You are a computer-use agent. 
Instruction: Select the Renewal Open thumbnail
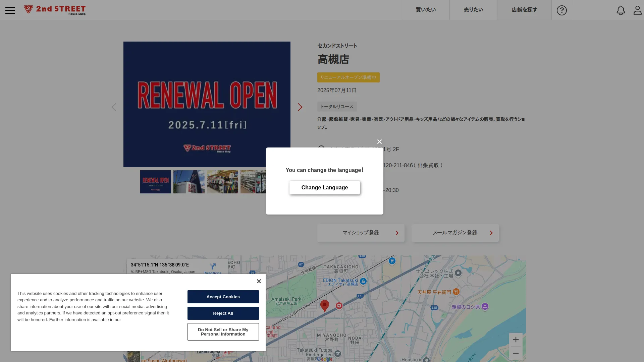point(156,182)
